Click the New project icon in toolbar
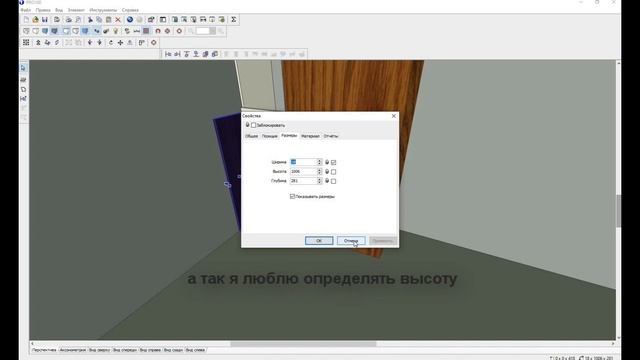The height and width of the screenshot is (360, 640). (26, 20)
